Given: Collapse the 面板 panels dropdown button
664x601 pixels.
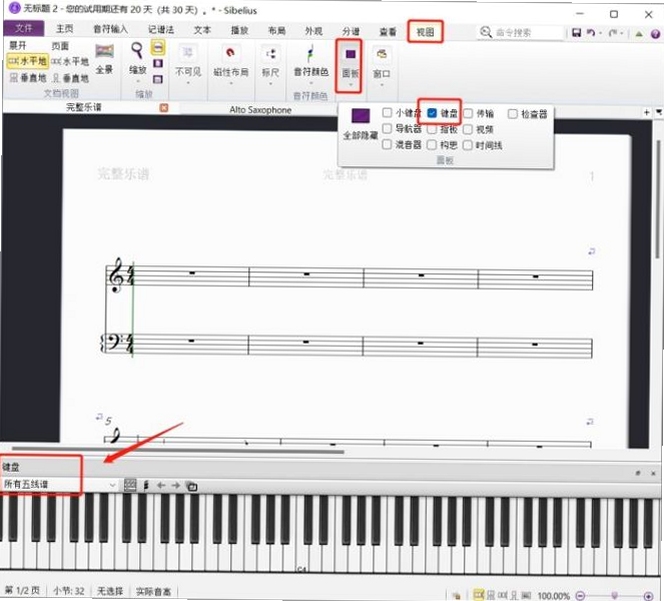Looking at the screenshot, I should (x=350, y=66).
